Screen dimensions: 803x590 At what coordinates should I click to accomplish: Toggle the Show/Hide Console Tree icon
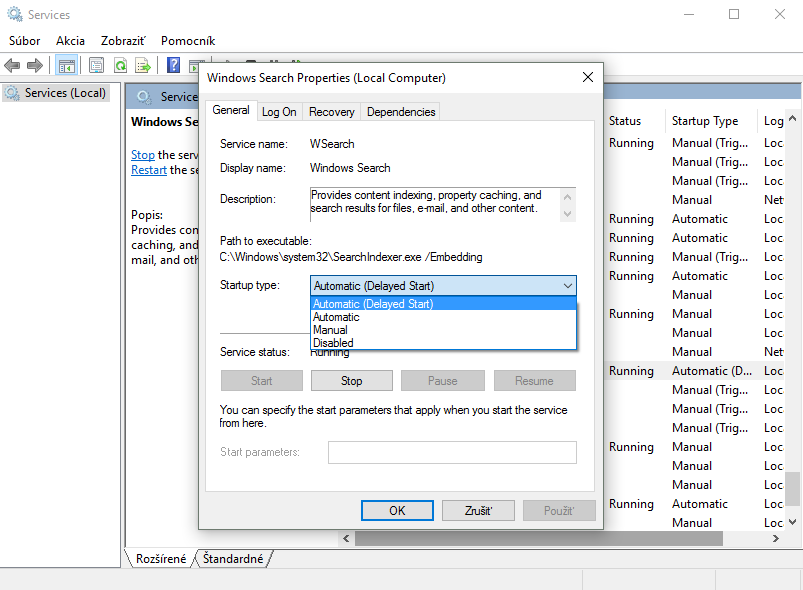tap(67, 66)
